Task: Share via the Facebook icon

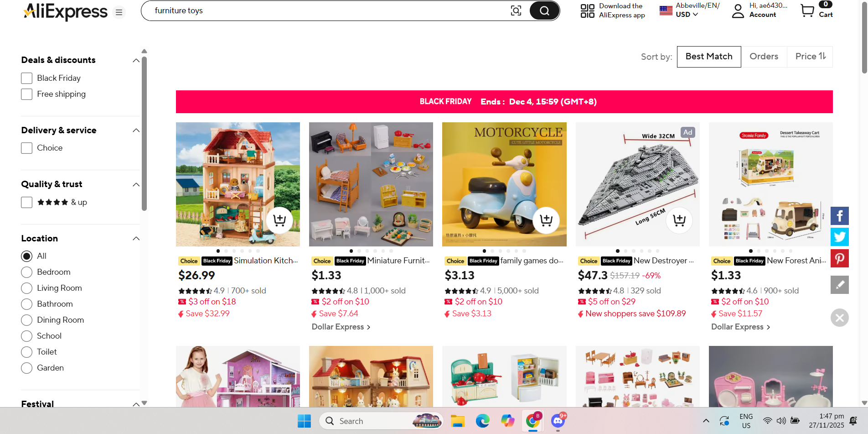Action: [839, 216]
